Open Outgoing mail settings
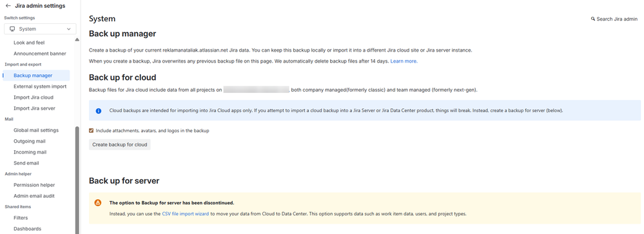Screen dimensions: 644x234 point(29,141)
